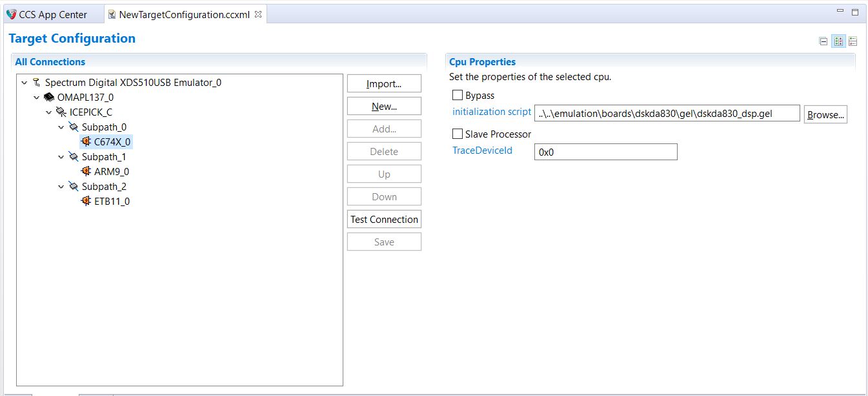Image resolution: width=868 pixels, height=396 pixels.
Task: Click the All Connections section header
Action: 50,62
